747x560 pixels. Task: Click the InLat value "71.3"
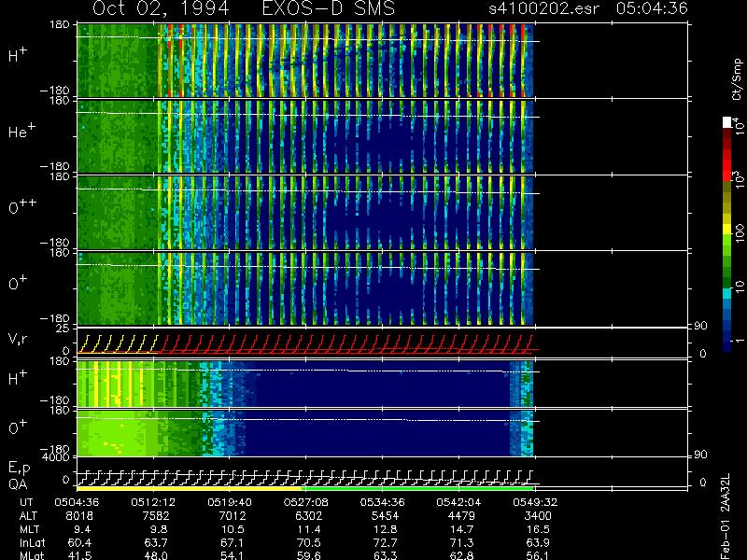[x=461, y=542]
